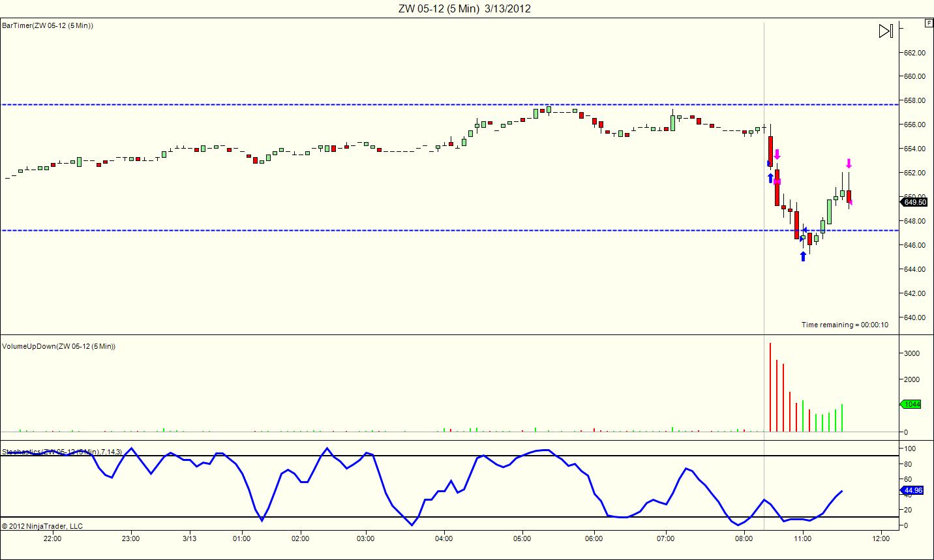The image size is (934, 560).
Task: Click the scroll-to-last-bar arrow icon
Action: 886,31
